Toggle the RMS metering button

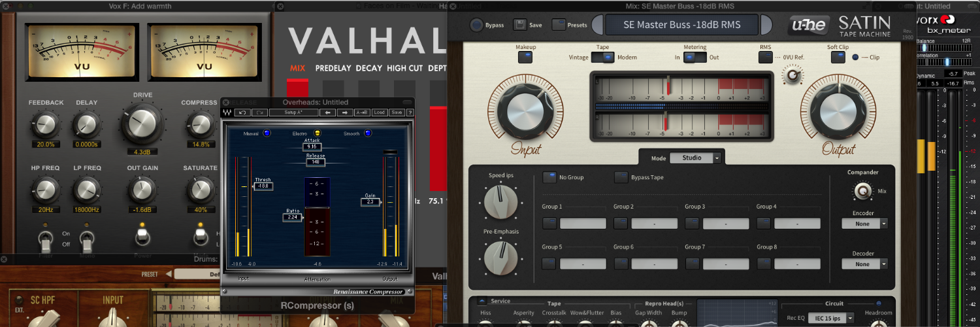point(765,57)
